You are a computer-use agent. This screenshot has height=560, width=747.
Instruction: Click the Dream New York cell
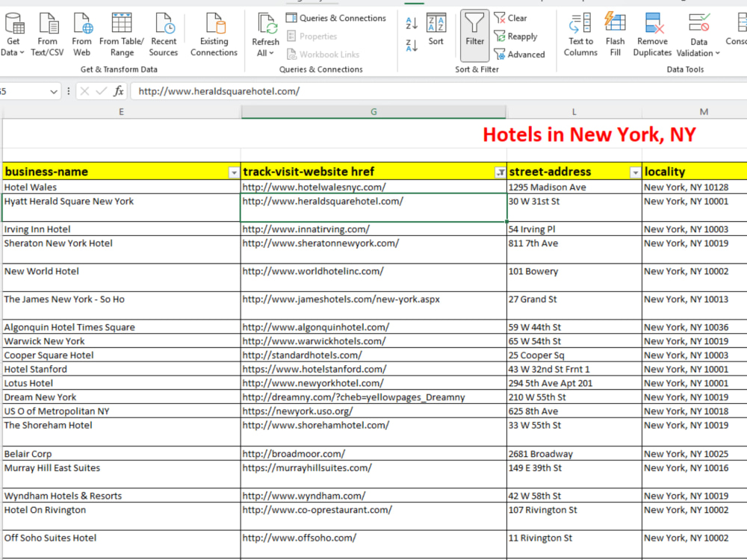(x=122, y=397)
